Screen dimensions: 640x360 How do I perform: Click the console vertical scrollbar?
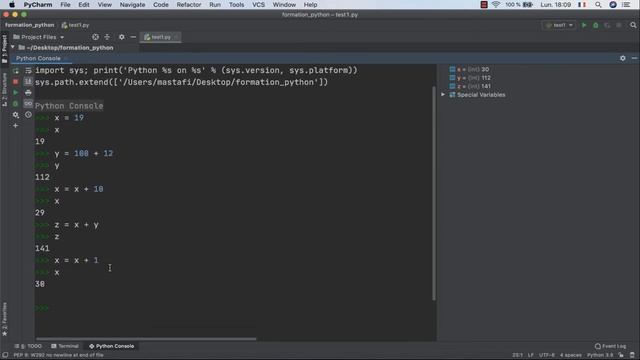(433, 193)
